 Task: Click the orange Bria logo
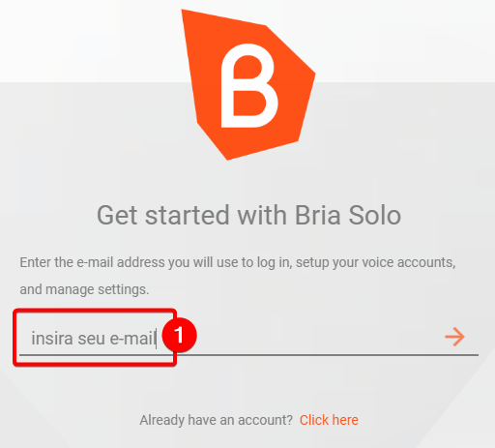(248, 84)
